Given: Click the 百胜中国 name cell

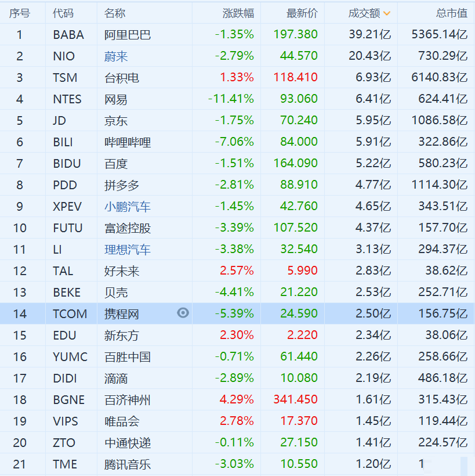Looking at the screenshot, I should (x=128, y=358).
